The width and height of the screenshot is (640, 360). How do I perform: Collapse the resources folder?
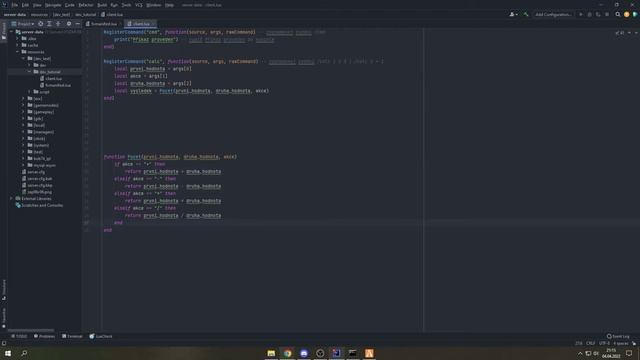coord(17,52)
